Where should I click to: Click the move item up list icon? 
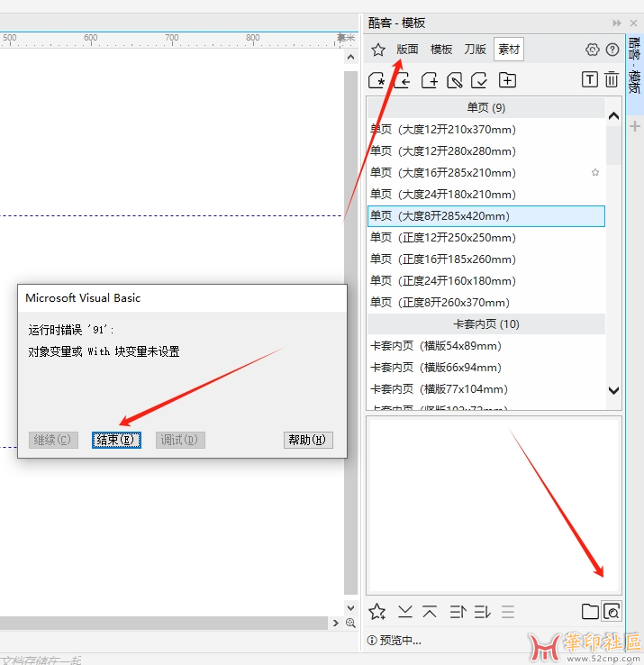click(x=458, y=612)
